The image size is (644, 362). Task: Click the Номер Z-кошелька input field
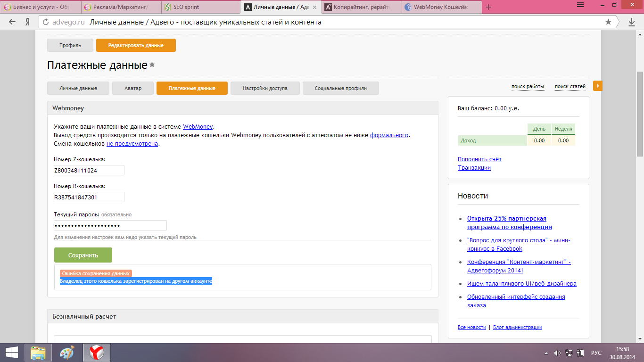pyautogui.click(x=89, y=170)
